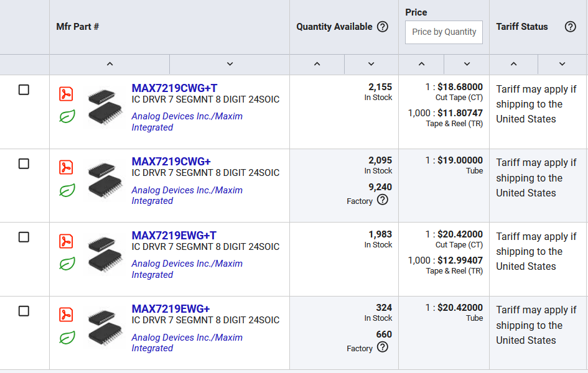Open manufacturer link under MAX7219EWG+
588x373 pixels.
pos(187,343)
